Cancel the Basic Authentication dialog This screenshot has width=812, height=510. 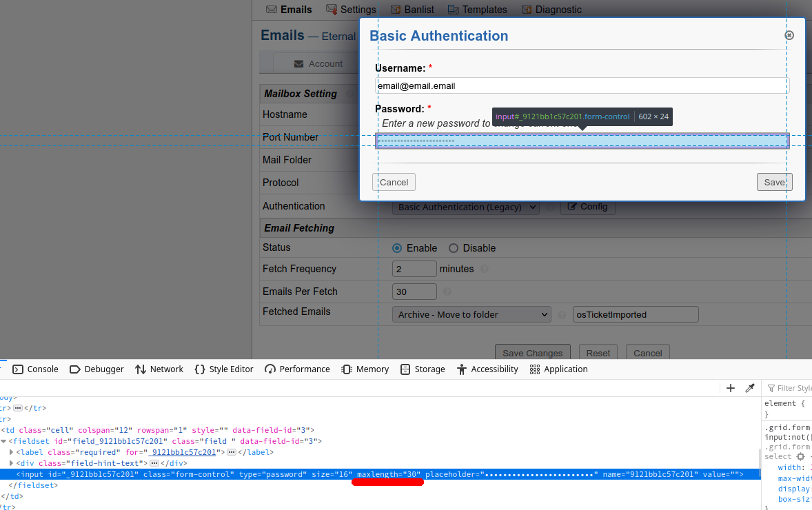pyautogui.click(x=394, y=182)
